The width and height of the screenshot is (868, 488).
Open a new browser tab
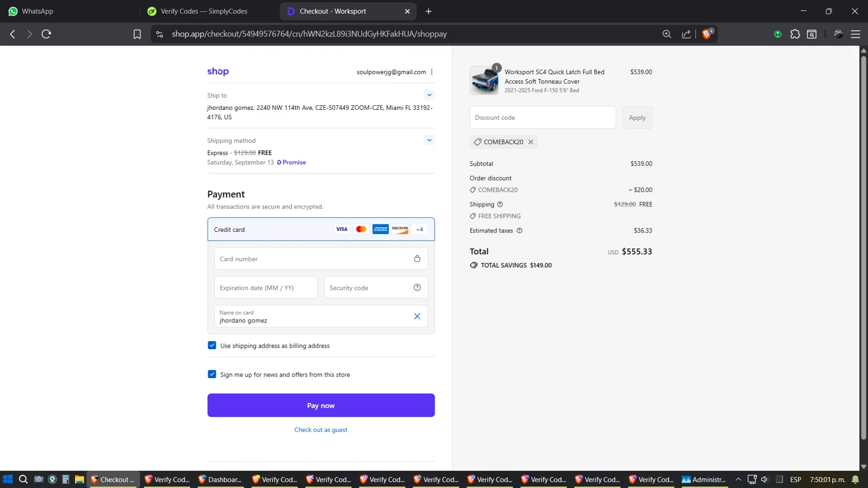(x=428, y=11)
